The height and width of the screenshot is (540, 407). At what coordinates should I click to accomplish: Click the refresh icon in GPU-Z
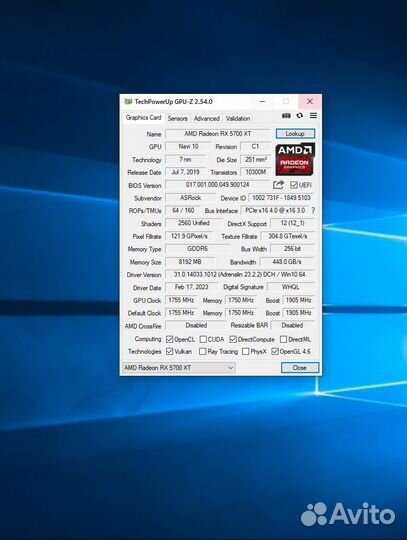(300, 116)
